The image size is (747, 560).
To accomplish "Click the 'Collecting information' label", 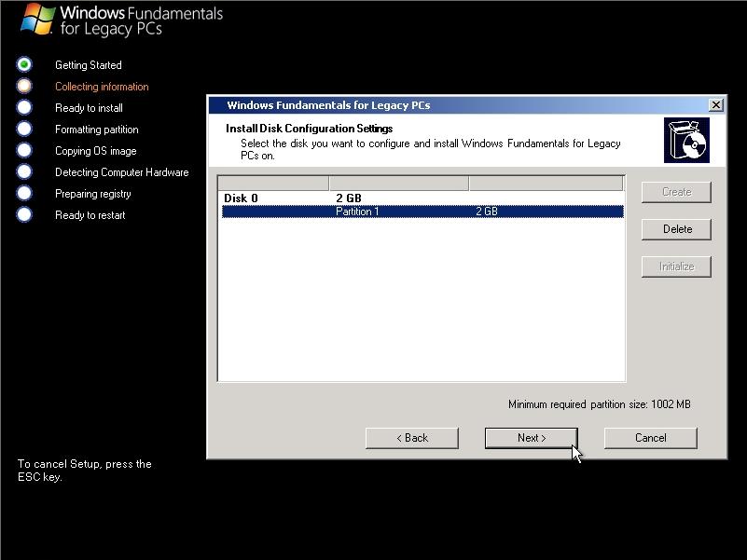I will point(102,87).
